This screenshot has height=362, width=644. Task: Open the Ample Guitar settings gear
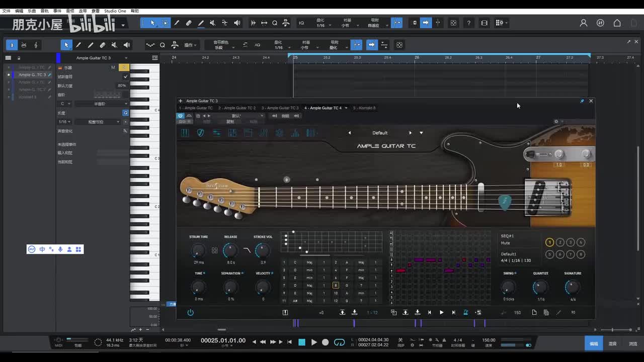(556, 121)
